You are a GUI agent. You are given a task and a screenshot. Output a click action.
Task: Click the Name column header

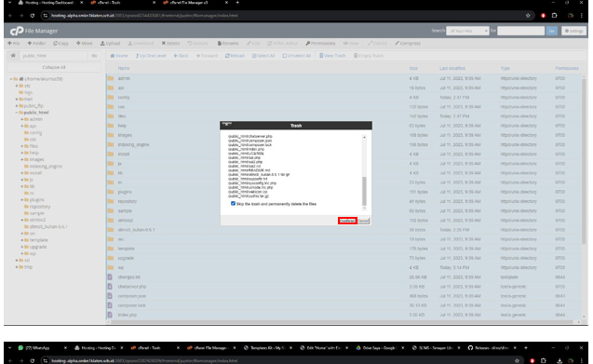point(124,69)
